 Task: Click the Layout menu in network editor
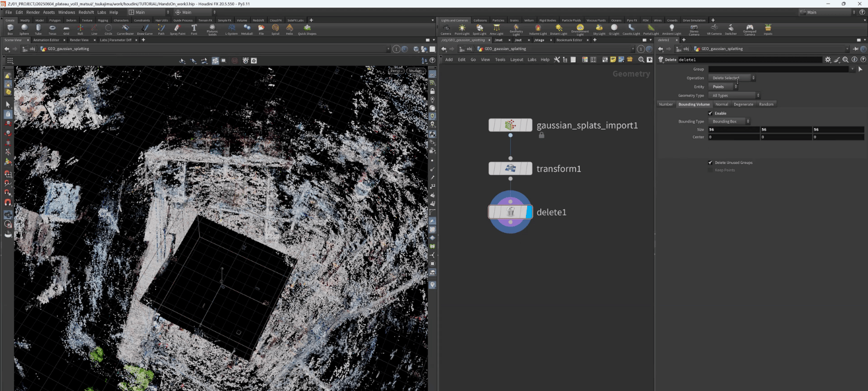point(517,60)
